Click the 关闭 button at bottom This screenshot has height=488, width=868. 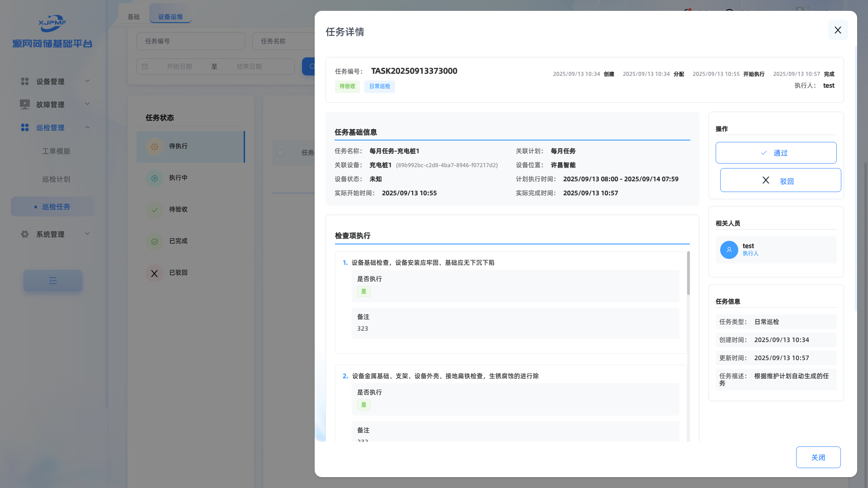click(x=818, y=457)
